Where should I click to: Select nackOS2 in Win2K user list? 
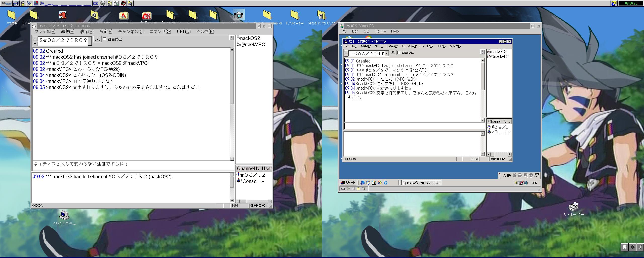[497, 52]
